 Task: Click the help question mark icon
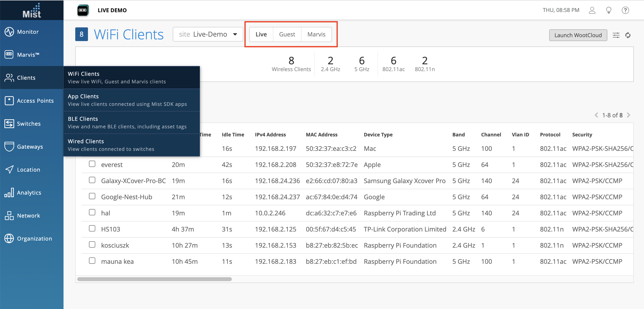click(625, 10)
